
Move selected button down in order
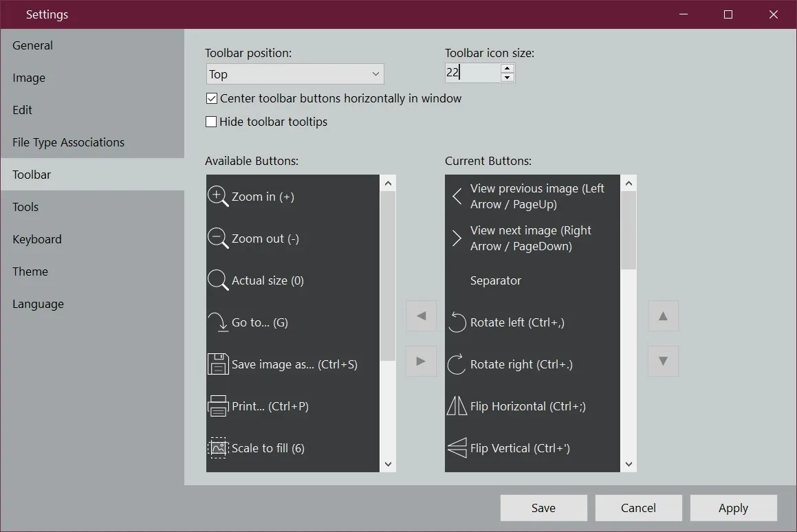coord(664,362)
